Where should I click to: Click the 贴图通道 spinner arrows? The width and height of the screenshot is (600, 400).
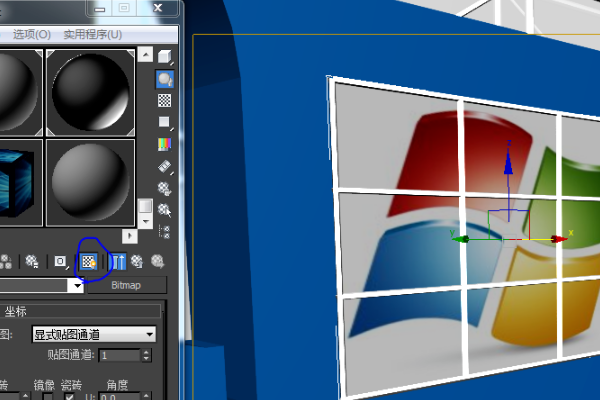146,356
